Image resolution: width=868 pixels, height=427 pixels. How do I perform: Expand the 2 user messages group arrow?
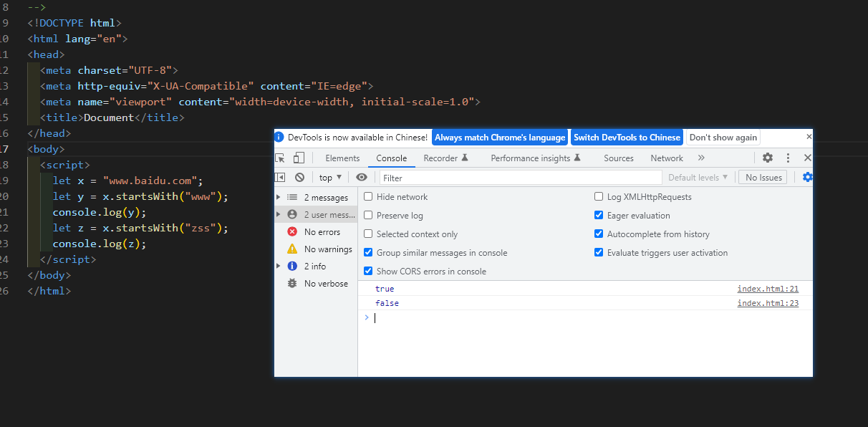[x=279, y=214]
